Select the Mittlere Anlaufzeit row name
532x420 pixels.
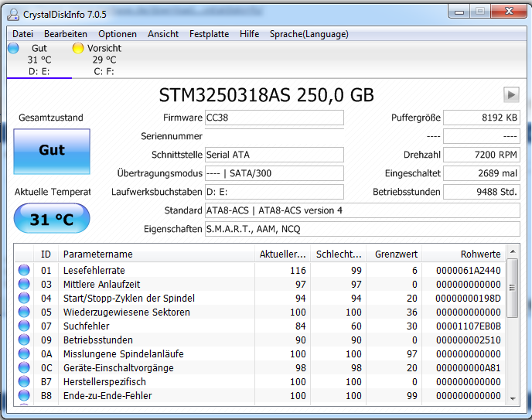(x=101, y=285)
